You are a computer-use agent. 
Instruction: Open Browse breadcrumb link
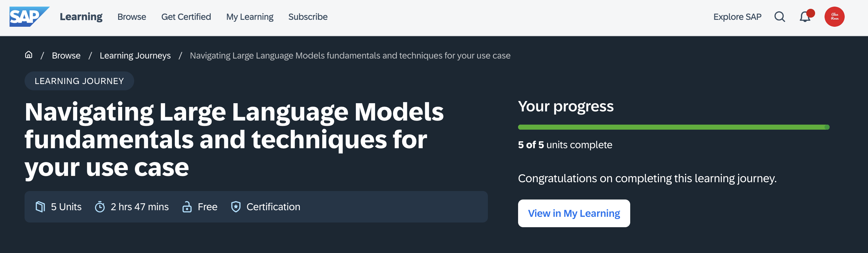click(x=66, y=56)
